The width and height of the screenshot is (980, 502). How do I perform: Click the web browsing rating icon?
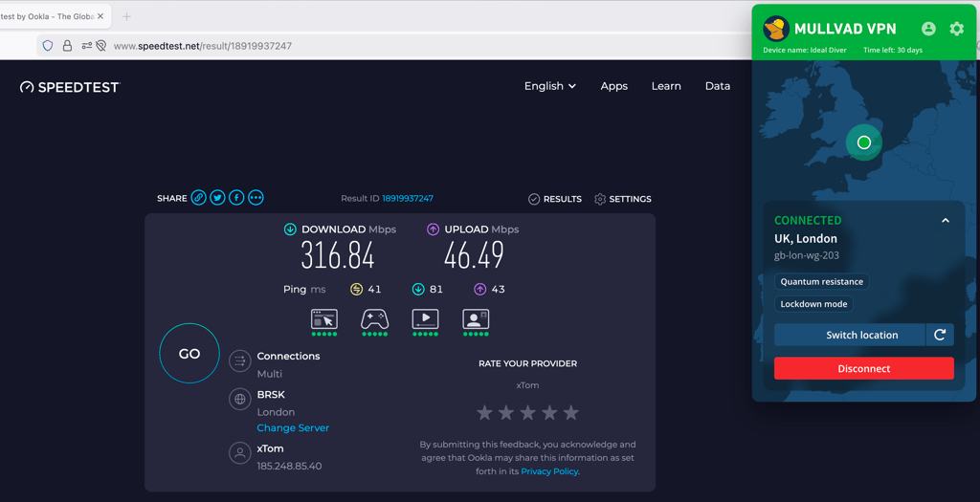click(x=324, y=319)
